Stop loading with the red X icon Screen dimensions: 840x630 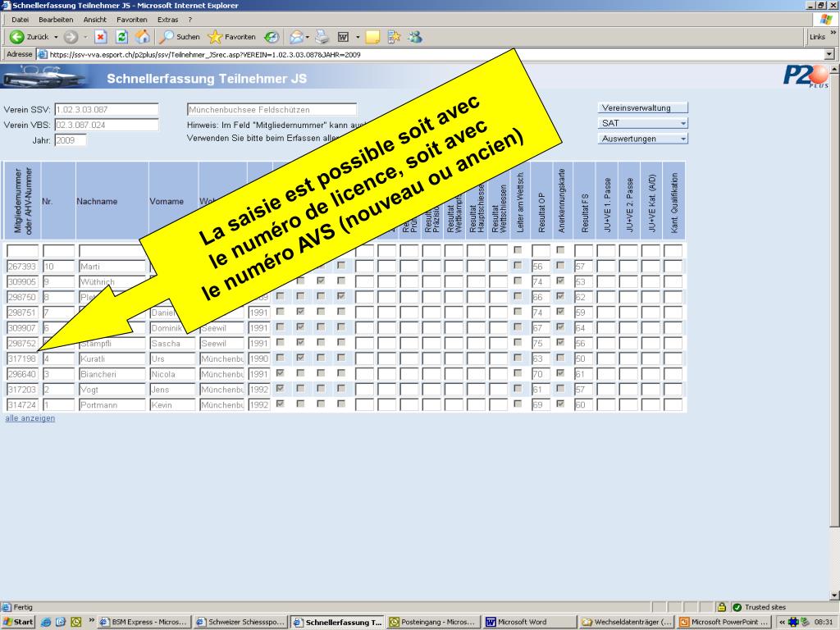coord(100,37)
